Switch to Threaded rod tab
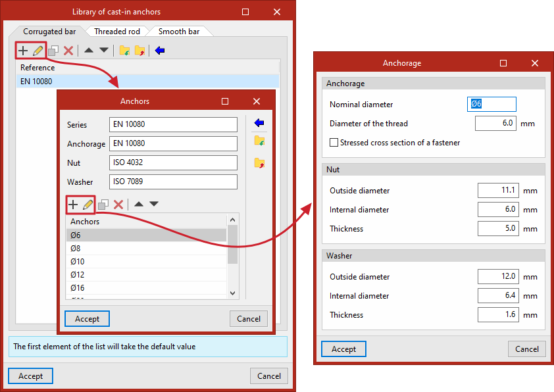Screen dimensions: 554x392 (x=117, y=32)
